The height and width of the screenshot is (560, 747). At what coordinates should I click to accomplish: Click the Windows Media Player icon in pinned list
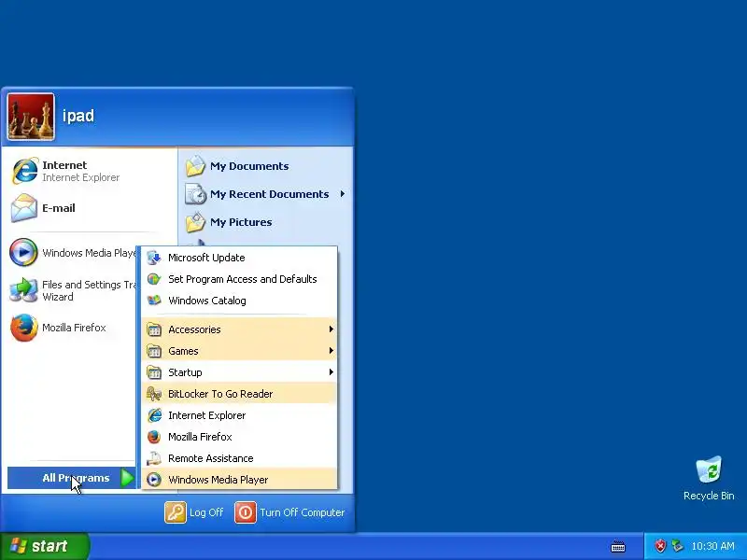click(23, 252)
